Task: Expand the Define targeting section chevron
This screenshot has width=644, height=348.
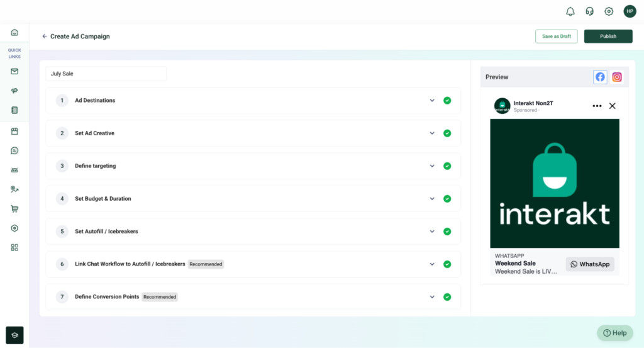Action: pos(432,166)
